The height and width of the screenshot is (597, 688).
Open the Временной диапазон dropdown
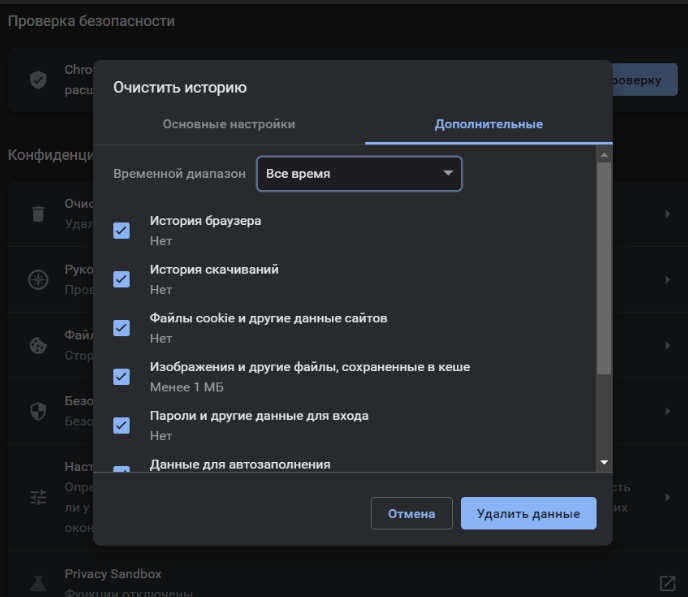(x=359, y=173)
